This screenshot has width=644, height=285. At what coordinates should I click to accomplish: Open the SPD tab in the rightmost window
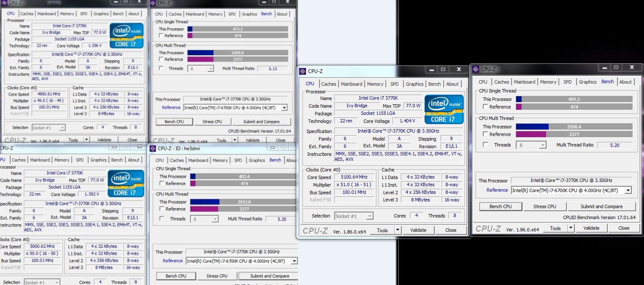[567, 82]
